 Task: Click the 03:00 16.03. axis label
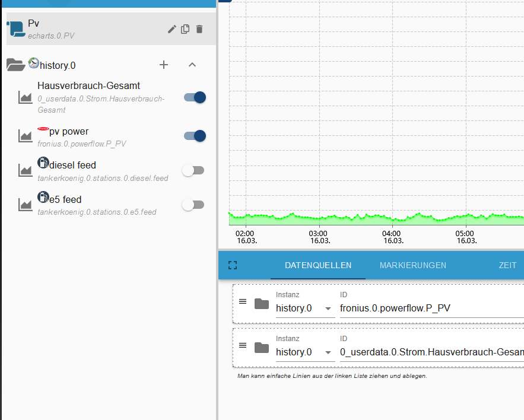(319, 237)
